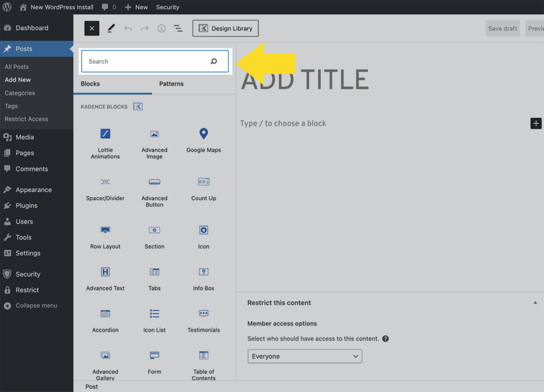Screen dimensions: 544x392
Task: Open the Posts menu item
Action: pyautogui.click(x=37, y=49)
